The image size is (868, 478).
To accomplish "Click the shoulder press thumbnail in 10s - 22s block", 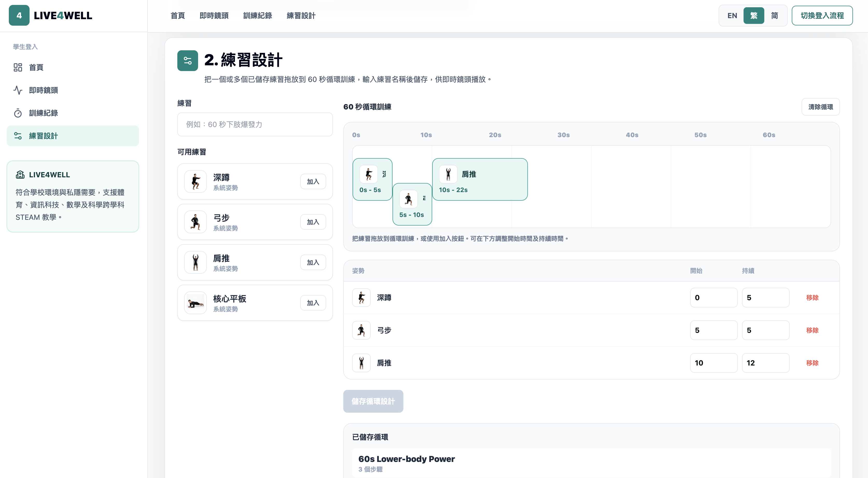I will (x=448, y=174).
